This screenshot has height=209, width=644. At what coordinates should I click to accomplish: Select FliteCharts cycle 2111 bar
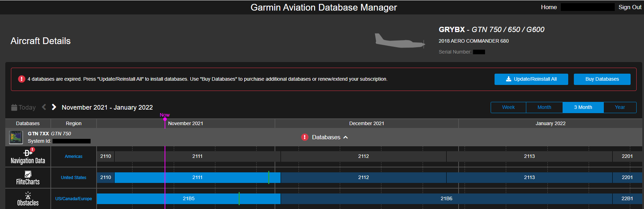[197, 178]
